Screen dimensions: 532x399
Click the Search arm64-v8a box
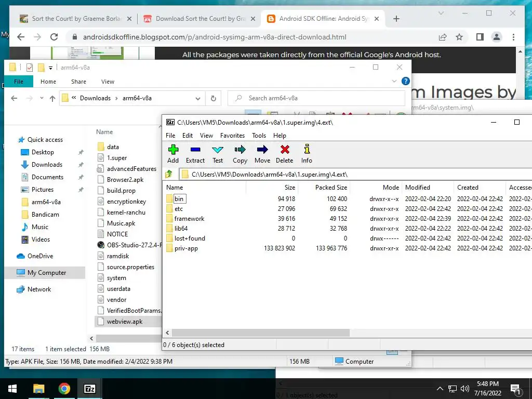[x=316, y=98]
